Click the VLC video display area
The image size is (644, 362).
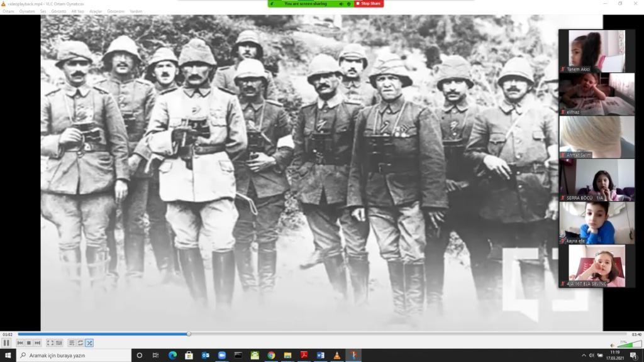coord(321,173)
